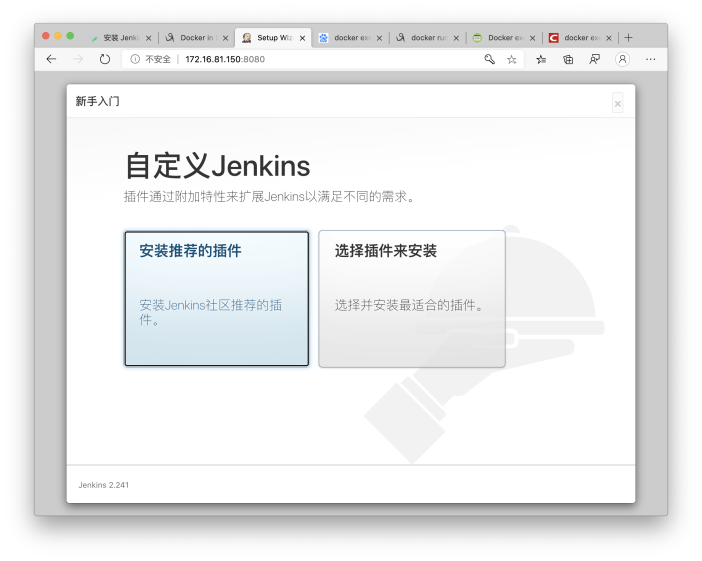Open the collections icon in toolbar
This screenshot has width=702, height=561.
(x=568, y=59)
